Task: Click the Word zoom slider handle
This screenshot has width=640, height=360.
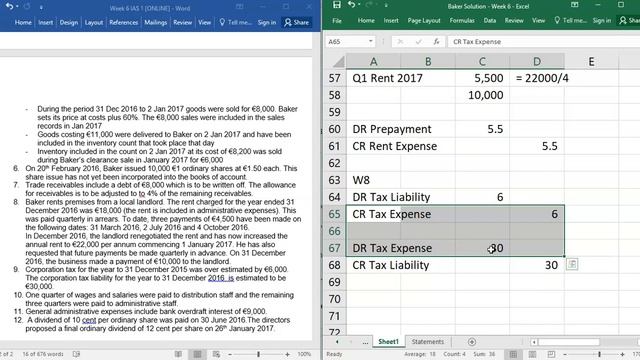Action: click(x=258, y=354)
